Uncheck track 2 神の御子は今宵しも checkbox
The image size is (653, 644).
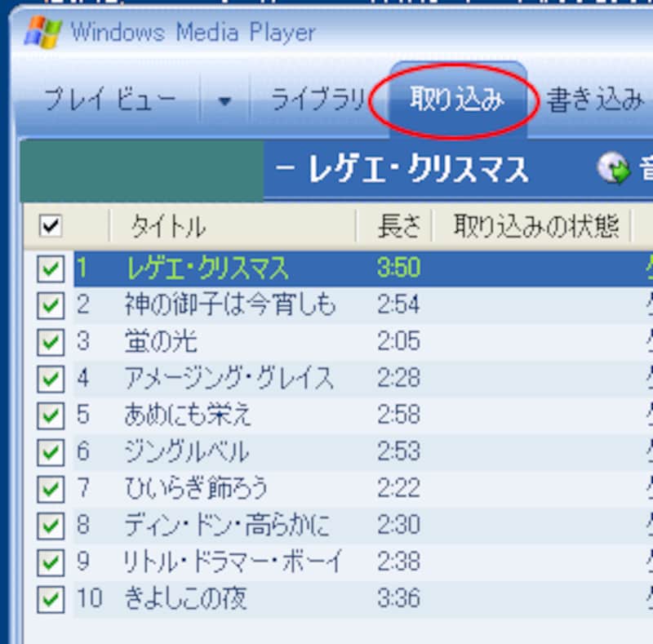(x=51, y=305)
